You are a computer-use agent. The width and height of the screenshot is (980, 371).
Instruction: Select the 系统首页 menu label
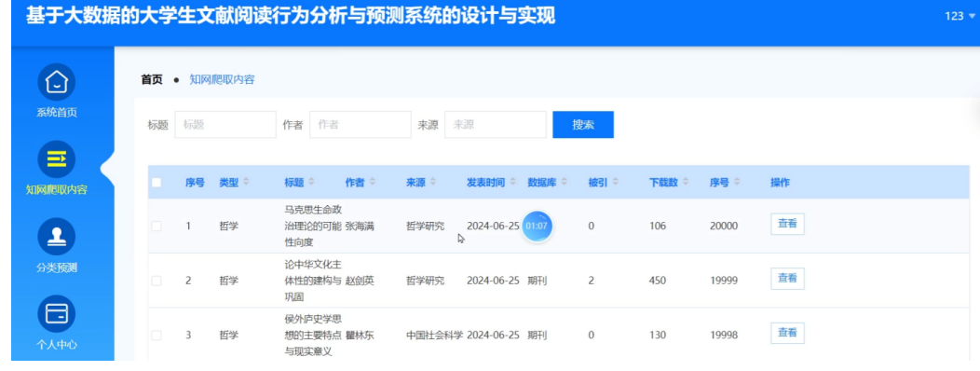tap(57, 113)
